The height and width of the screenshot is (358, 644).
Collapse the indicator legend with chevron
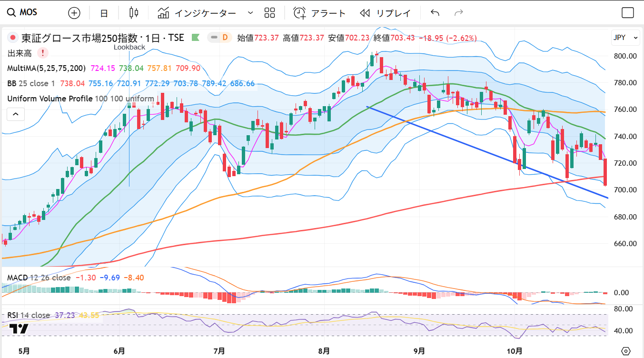tap(15, 114)
